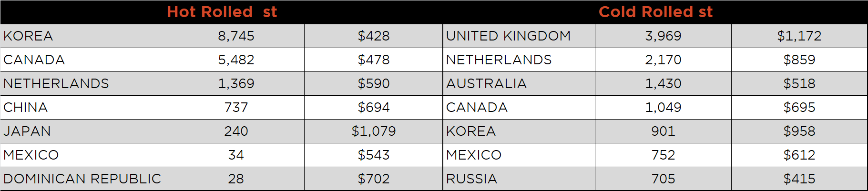
Task: Click the 8,745 tonnage cell
Action: [x=236, y=36]
